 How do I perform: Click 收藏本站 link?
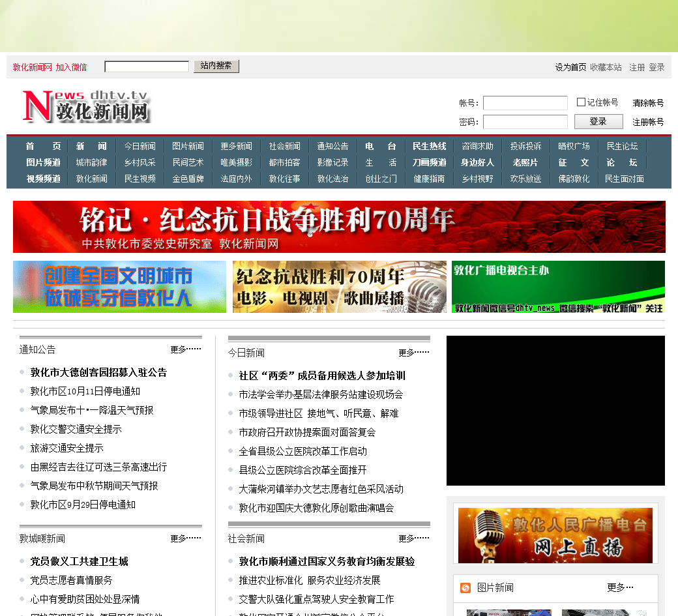(x=606, y=67)
